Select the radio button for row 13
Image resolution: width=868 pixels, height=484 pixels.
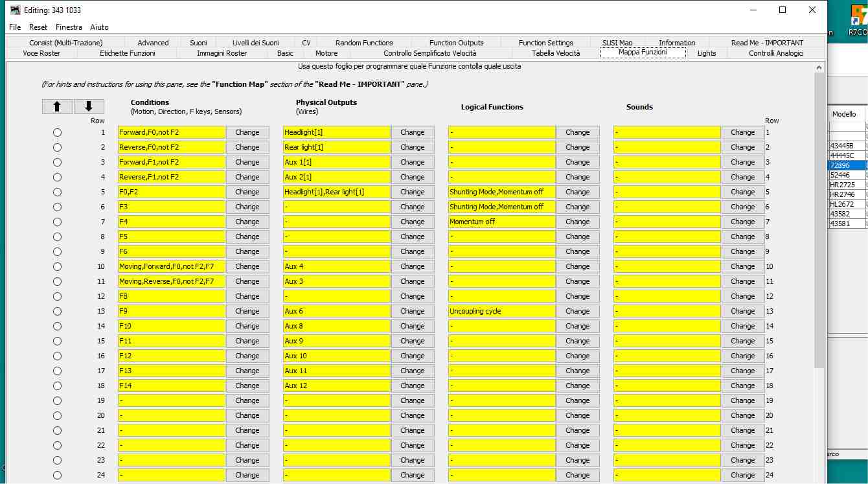(x=58, y=311)
